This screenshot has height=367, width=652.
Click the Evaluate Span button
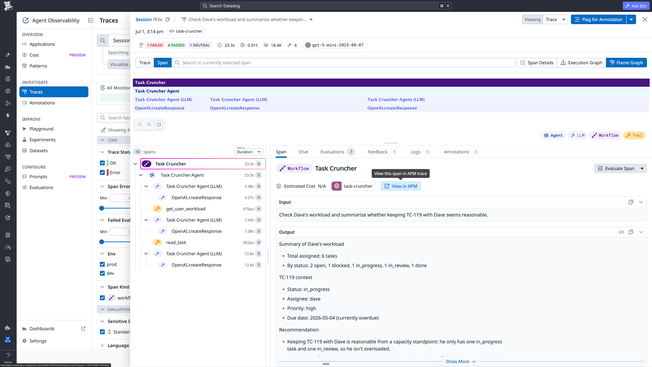click(616, 168)
